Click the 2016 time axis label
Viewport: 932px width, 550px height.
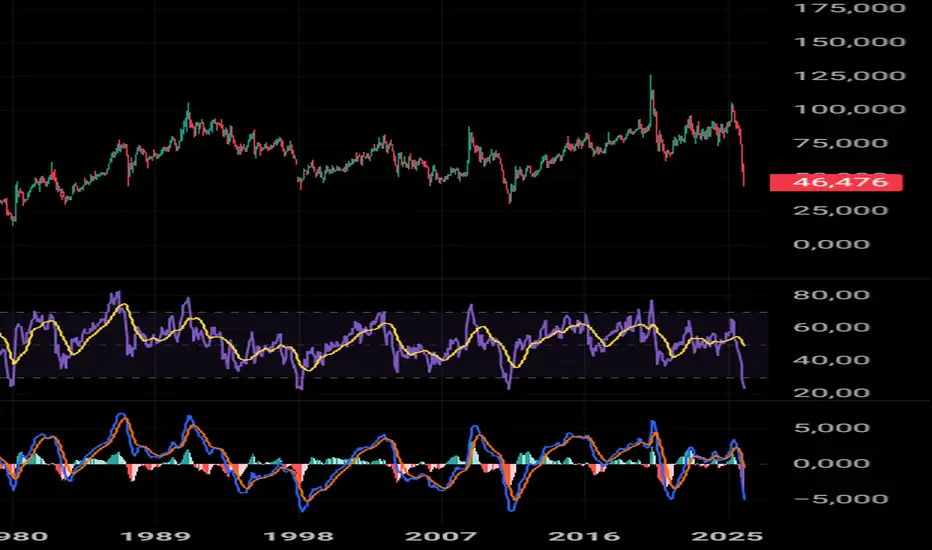click(x=584, y=536)
